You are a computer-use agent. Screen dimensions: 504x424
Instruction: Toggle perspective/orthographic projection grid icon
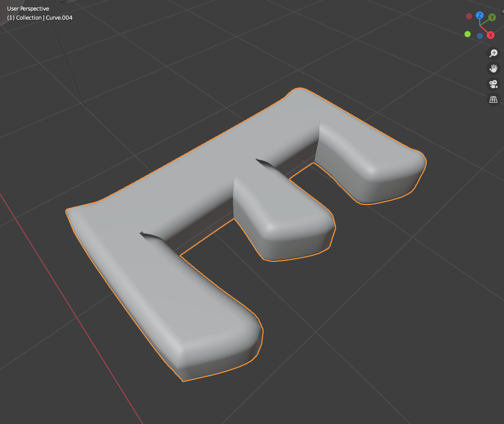pos(493,99)
